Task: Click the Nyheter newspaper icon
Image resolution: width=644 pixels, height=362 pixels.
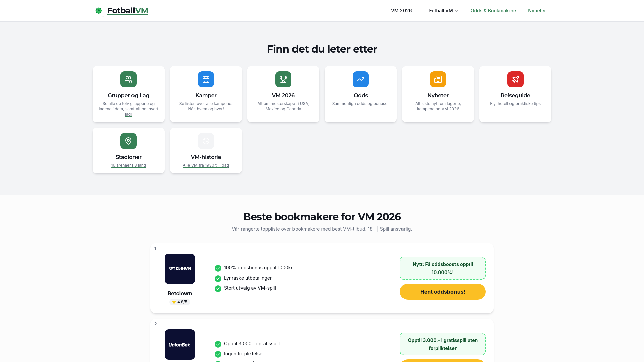Action: (x=438, y=79)
